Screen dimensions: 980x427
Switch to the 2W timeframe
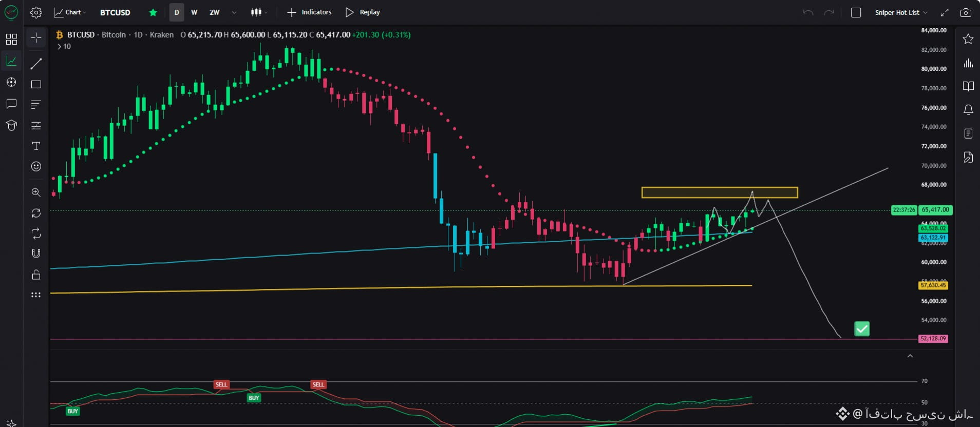(x=215, y=12)
